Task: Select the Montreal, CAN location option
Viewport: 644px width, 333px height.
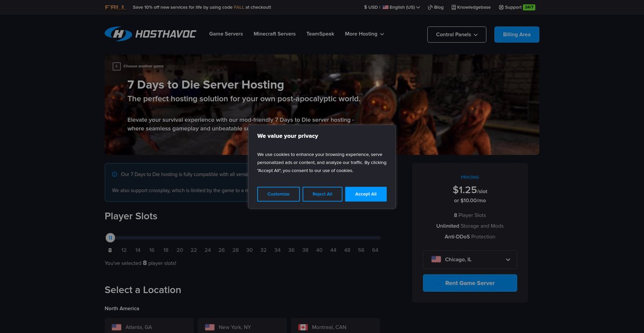Action: tap(335, 325)
